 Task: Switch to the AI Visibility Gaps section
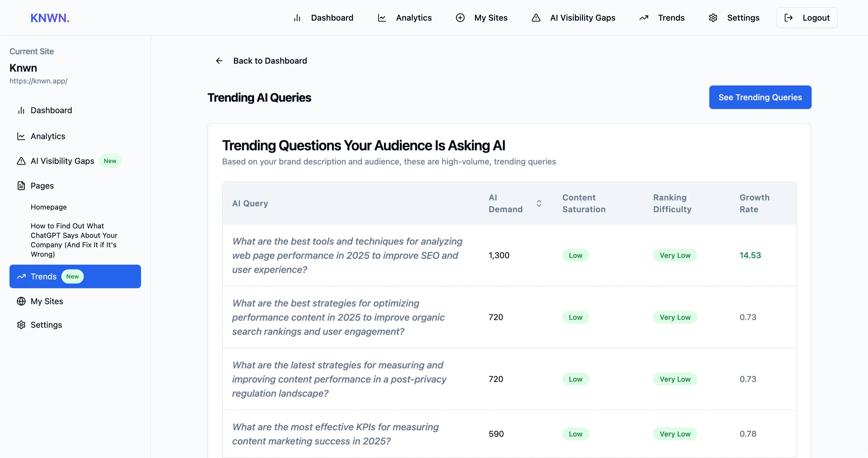pos(583,17)
